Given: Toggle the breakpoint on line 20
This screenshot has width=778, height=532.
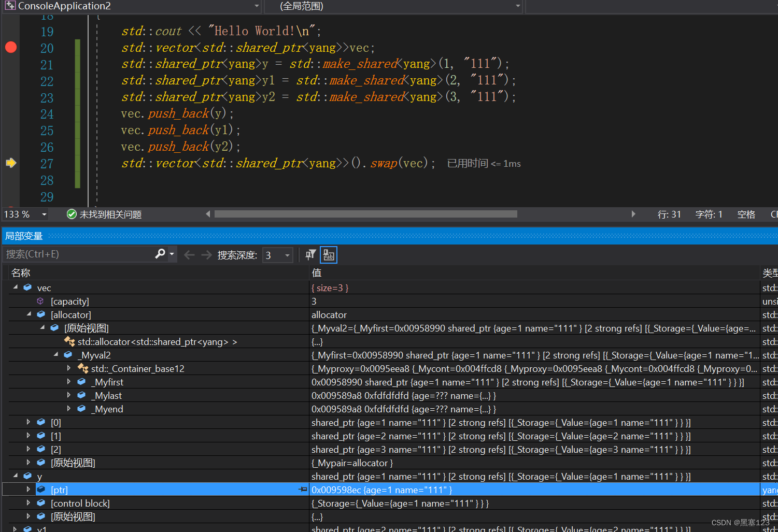Looking at the screenshot, I should coord(11,47).
